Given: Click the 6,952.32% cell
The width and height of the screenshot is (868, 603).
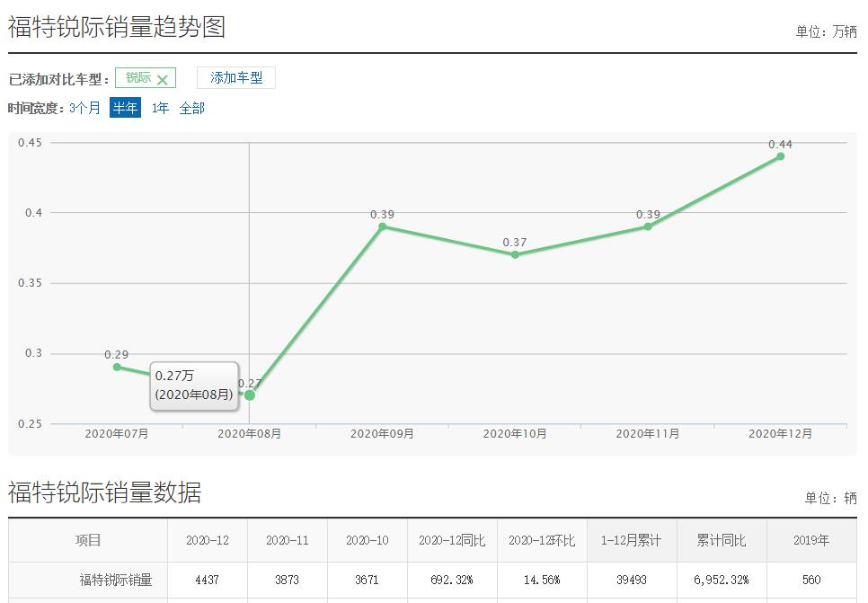Looking at the screenshot, I should (x=722, y=580).
